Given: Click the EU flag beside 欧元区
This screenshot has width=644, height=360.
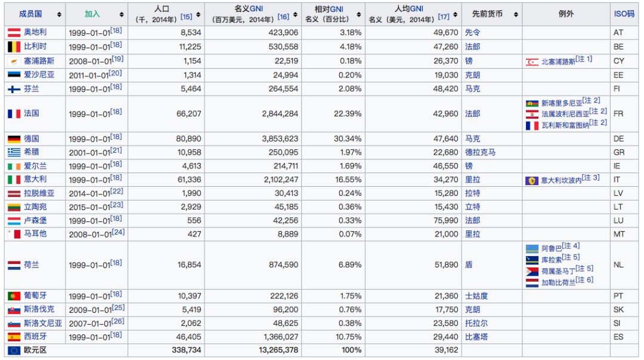Looking at the screenshot, I should (x=14, y=350).
